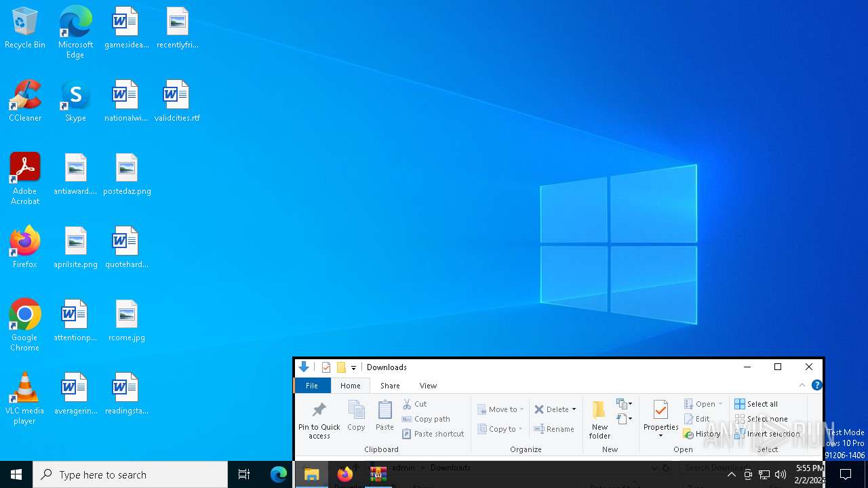Click the Cut scissors icon
The image size is (868, 488).
[407, 404]
